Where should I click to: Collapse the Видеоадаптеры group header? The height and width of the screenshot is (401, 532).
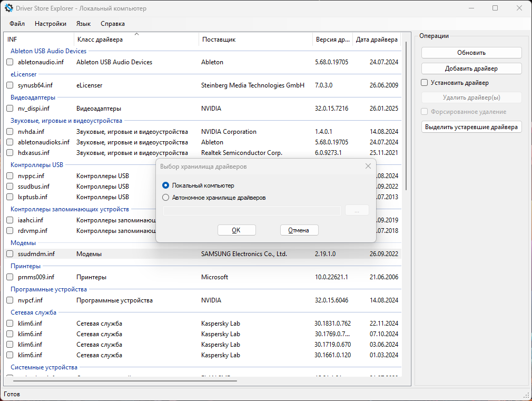pyautogui.click(x=33, y=97)
